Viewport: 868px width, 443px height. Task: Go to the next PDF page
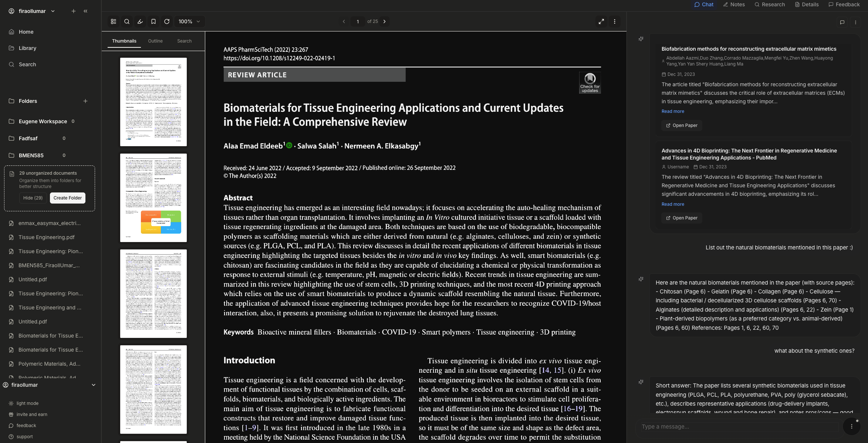click(x=385, y=21)
